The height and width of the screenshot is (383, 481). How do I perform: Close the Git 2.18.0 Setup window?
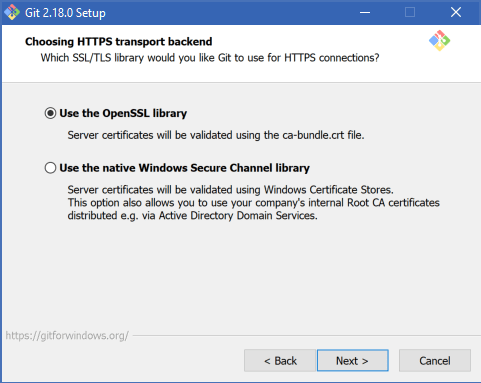point(456,12)
